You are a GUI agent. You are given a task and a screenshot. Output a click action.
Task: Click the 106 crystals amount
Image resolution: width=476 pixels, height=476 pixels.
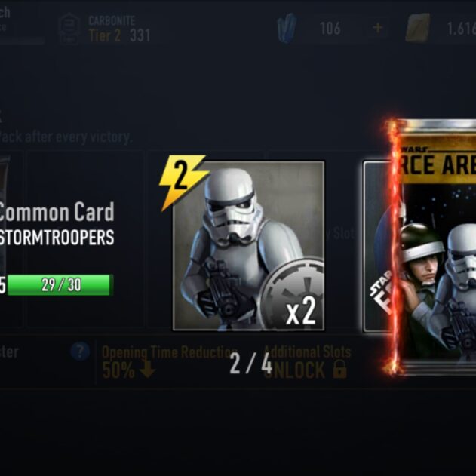(x=330, y=28)
